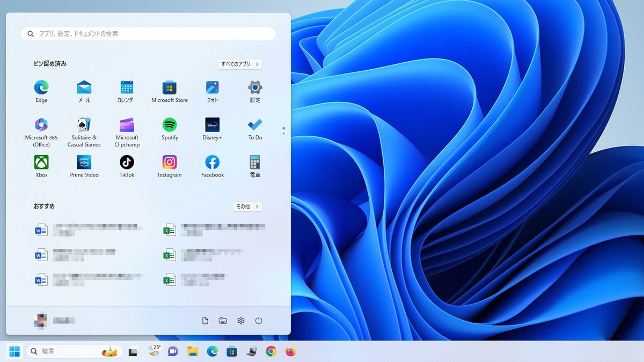
Task: Open the power options button
Action: pyautogui.click(x=259, y=321)
